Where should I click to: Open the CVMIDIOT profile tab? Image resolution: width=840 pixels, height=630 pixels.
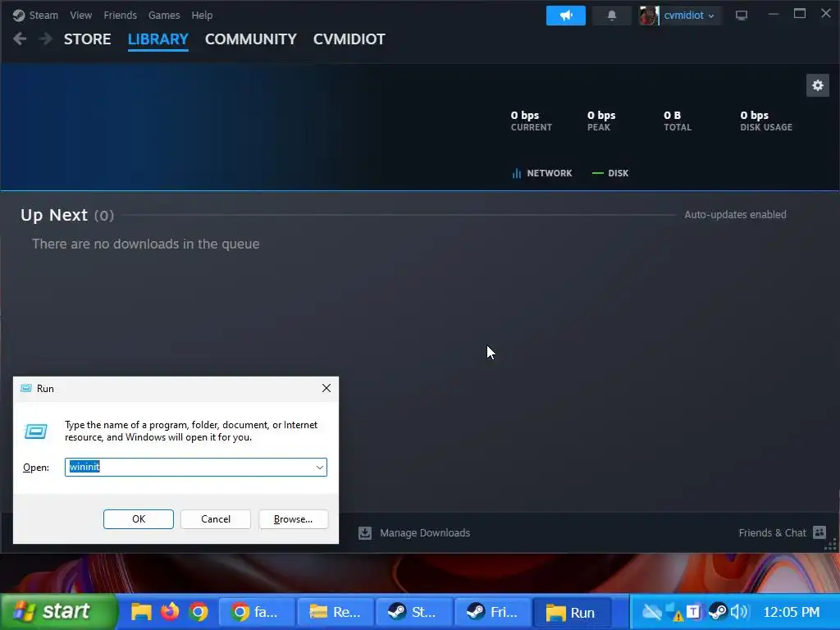coord(349,39)
